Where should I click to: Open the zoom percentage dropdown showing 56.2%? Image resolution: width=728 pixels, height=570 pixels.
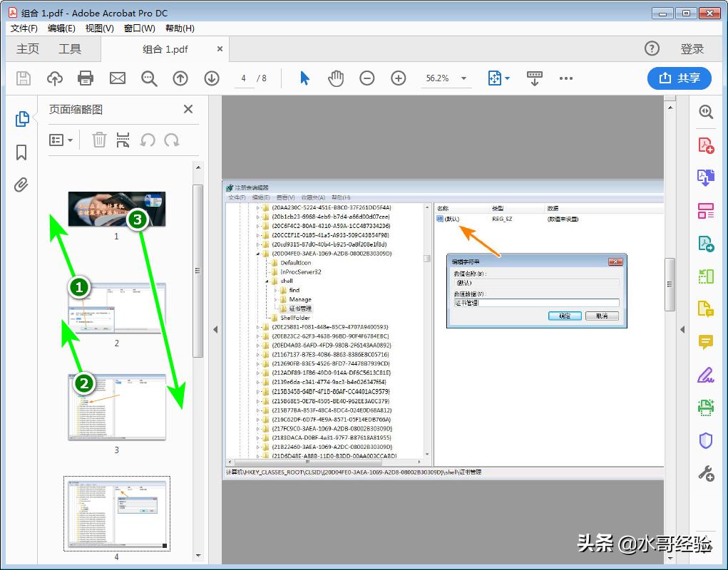point(446,78)
